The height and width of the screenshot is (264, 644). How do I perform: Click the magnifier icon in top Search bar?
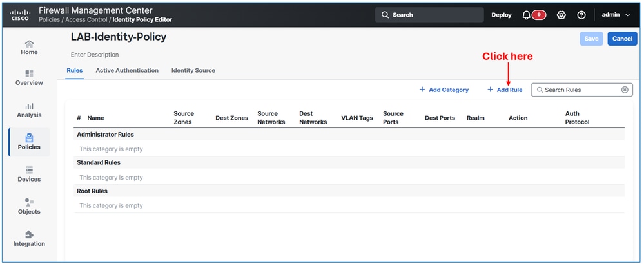[385, 15]
